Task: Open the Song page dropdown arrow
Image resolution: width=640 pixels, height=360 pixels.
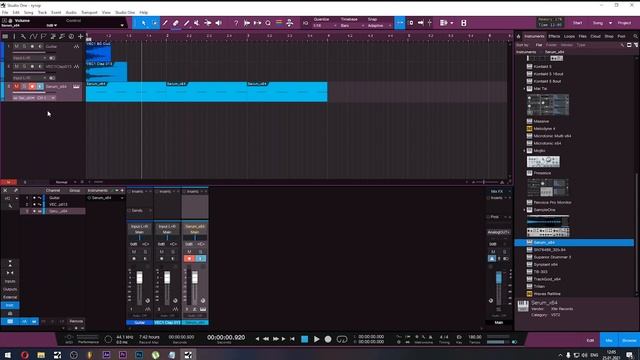Action: tap(611, 23)
